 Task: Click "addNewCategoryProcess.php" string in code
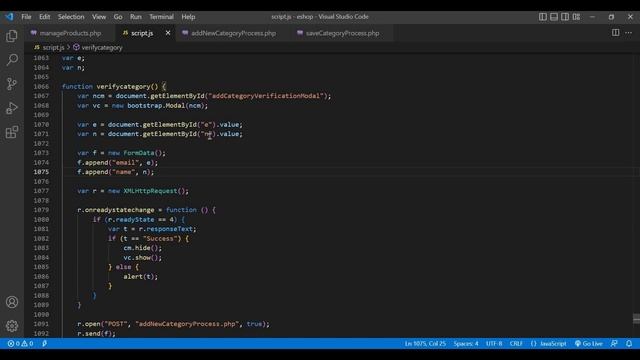coord(187,324)
